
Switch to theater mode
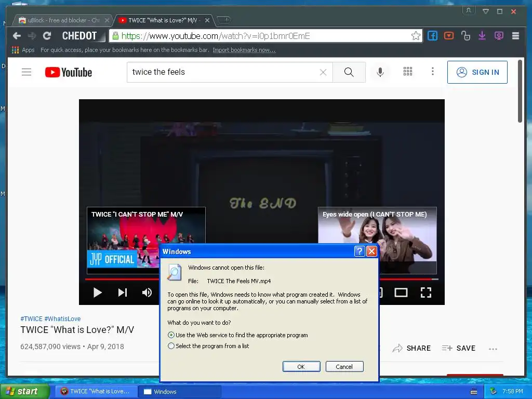401,292
